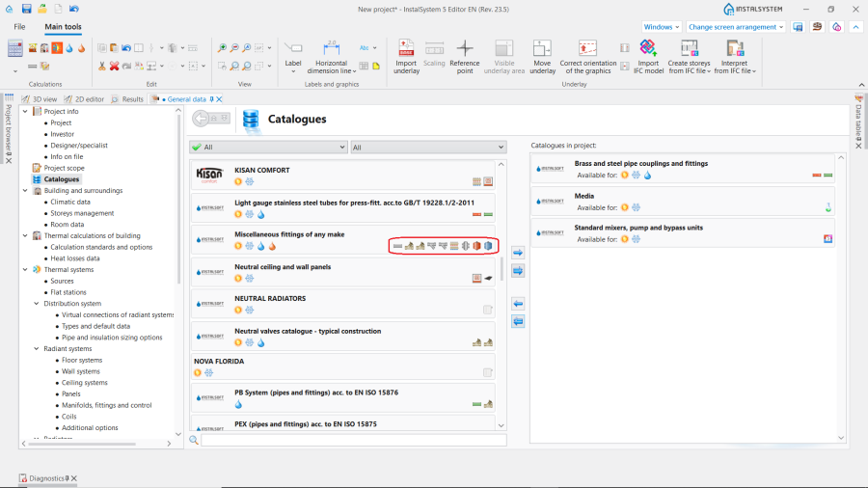
Task: Open the second All filter dropdown
Action: pyautogui.click(x=428, y=148)
